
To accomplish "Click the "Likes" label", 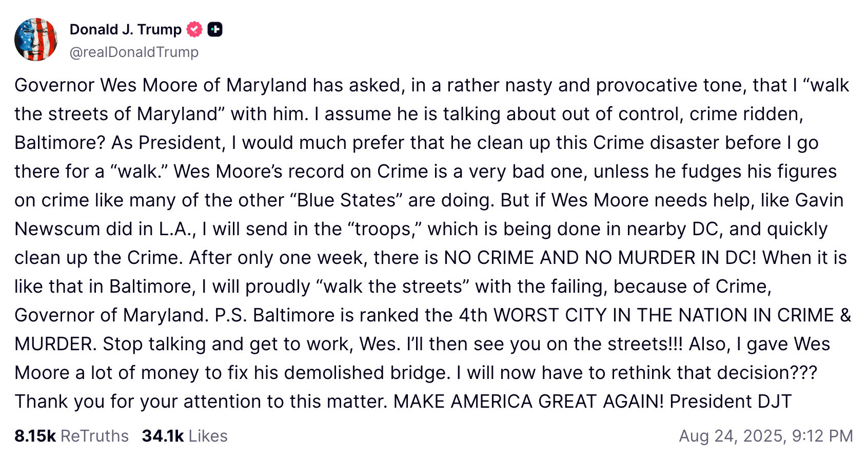I will (x=208, y=436).
